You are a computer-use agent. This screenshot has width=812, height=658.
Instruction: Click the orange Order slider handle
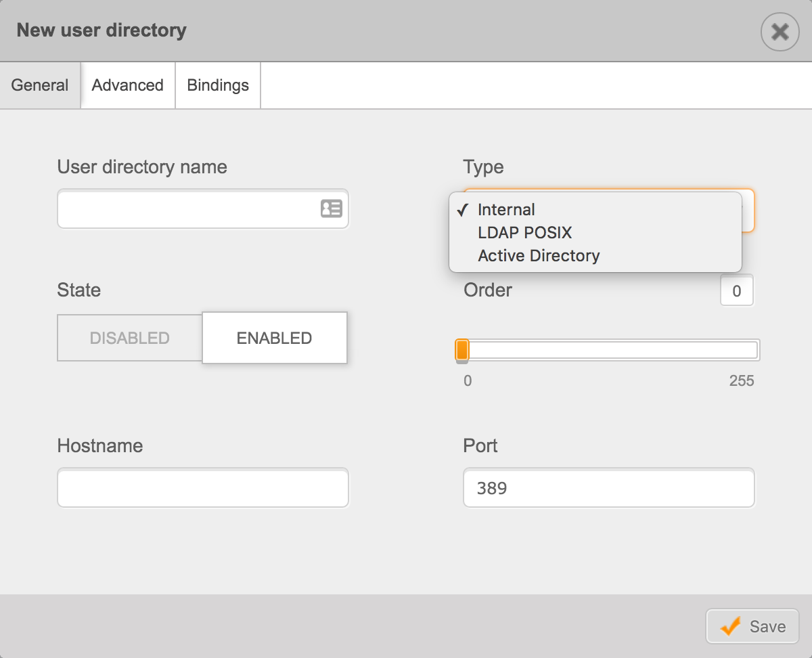click(x=462, y=350)
